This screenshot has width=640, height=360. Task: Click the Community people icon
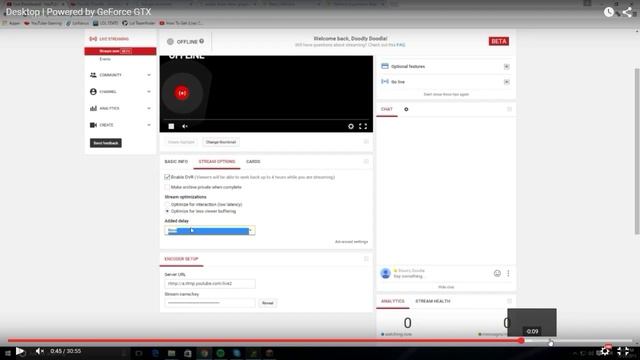93,75
